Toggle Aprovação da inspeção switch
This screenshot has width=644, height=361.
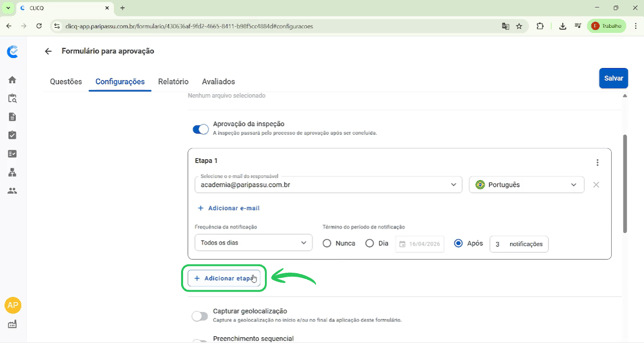tap(200, 129)
